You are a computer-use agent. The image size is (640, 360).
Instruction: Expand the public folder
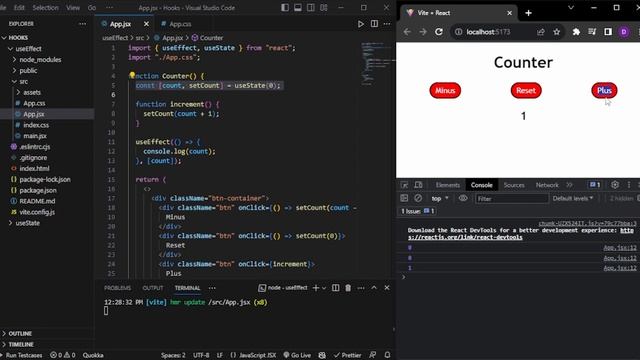coord(28,71)
